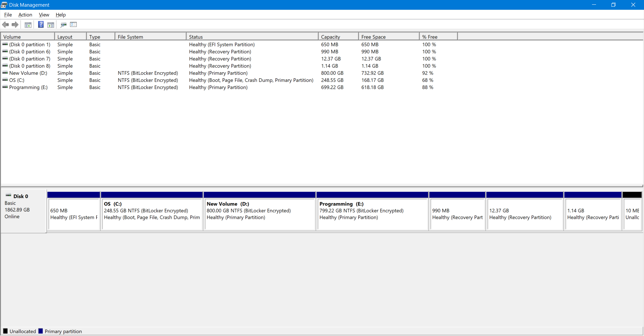Viewport: 644px width, 336px height.
Task: Sort by the File System column header
Action: pyautogui.click(x=151, y=37)
